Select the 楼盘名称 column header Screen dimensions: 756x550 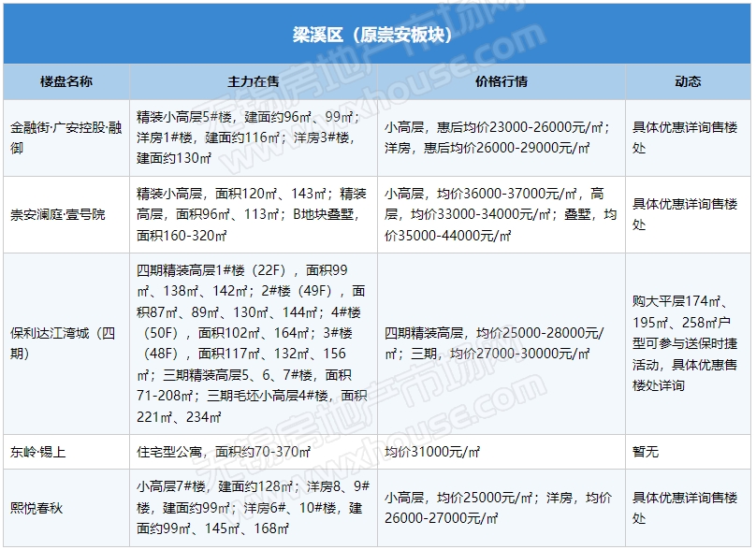click(65, 81)
